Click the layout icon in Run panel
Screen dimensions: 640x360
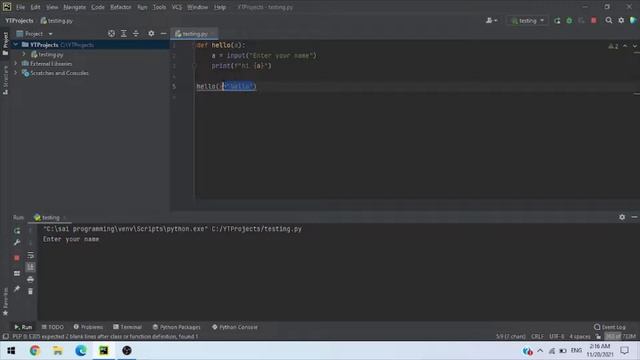pos(17,273)
